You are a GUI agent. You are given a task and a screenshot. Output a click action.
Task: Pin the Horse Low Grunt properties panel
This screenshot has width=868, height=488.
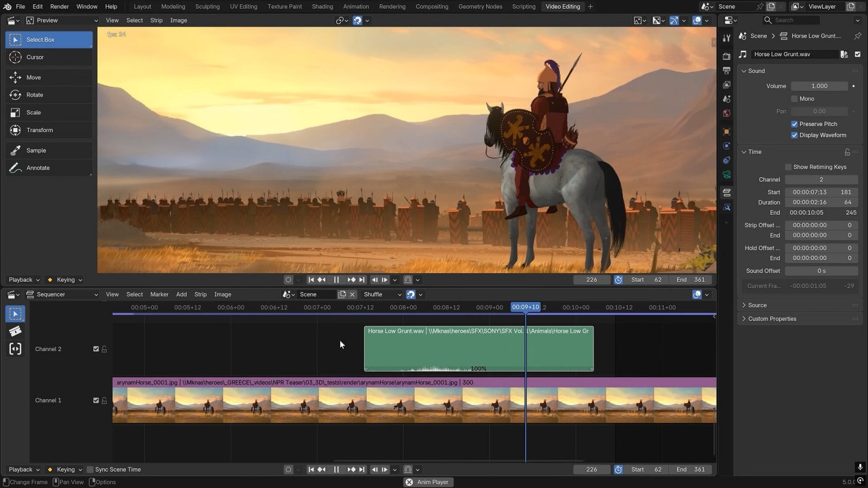pos(857,36)
